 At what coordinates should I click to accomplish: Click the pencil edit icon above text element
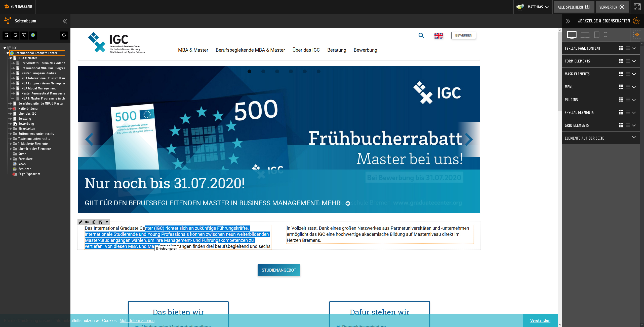point(81,222)
